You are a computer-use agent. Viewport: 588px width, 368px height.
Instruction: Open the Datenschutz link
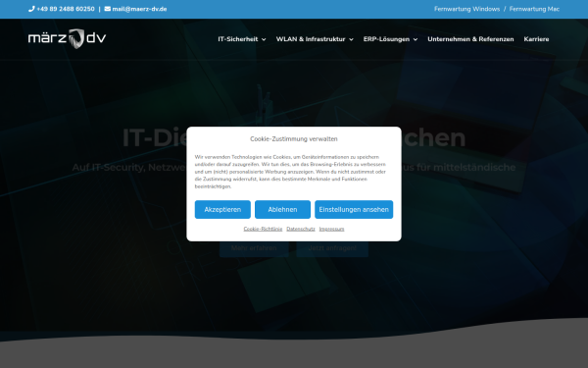(301, 229)
